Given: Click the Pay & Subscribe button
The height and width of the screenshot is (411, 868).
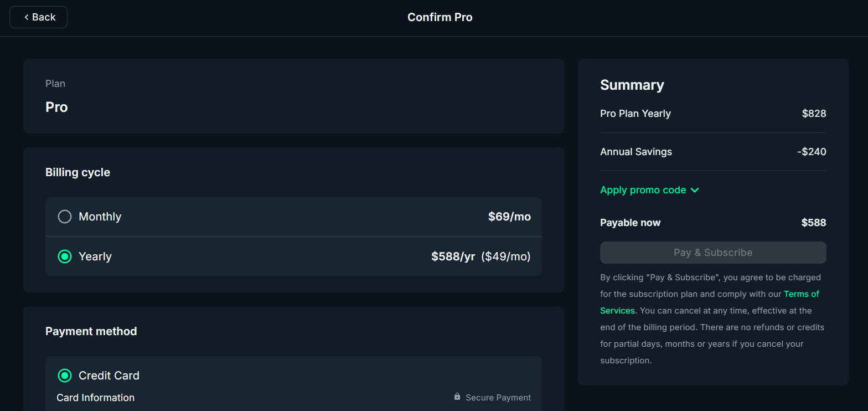Looking at the screenshot, I should (712, 252).
